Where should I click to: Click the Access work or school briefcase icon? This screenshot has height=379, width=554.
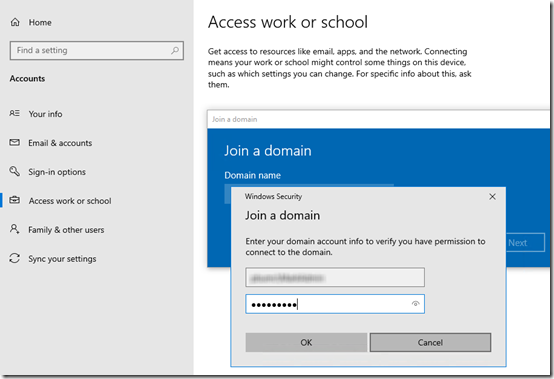click(14, 200)
